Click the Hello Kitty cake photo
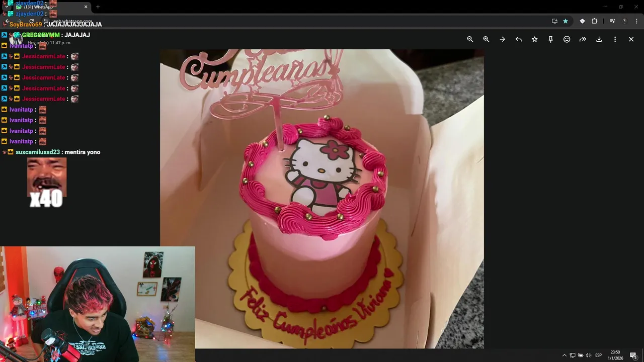Viewport: 644px width, 362px height. (x=322, y=199)
